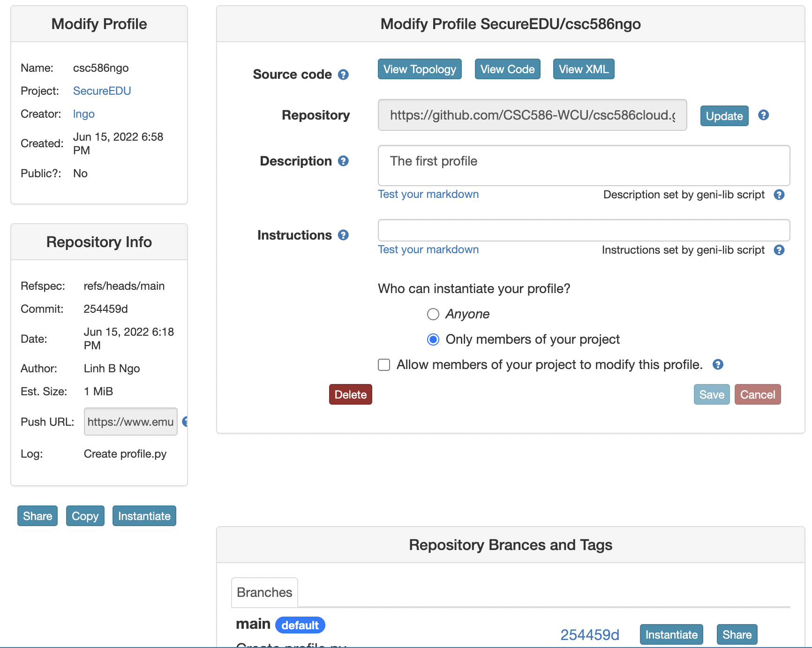Screen dimensions: 812x648
Task: Open the SecureEDU project page
Action: click(102, 90)
